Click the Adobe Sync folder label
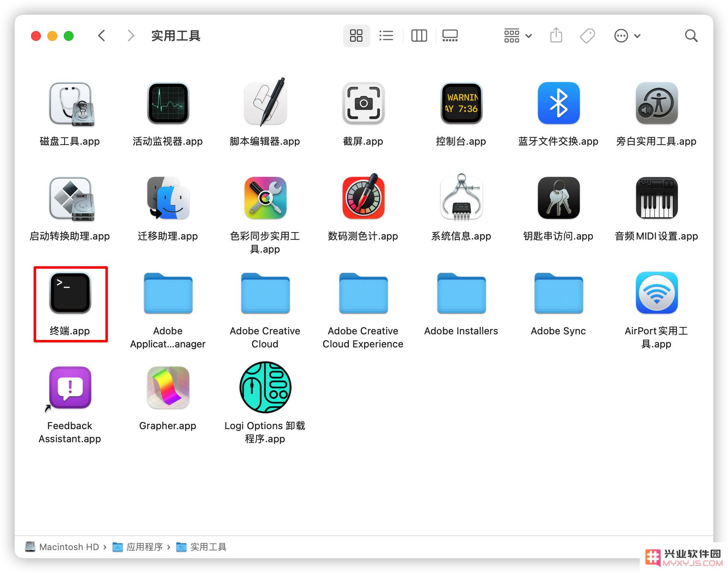The width and height of the screenshot is (728, 573). click(558, 331)
